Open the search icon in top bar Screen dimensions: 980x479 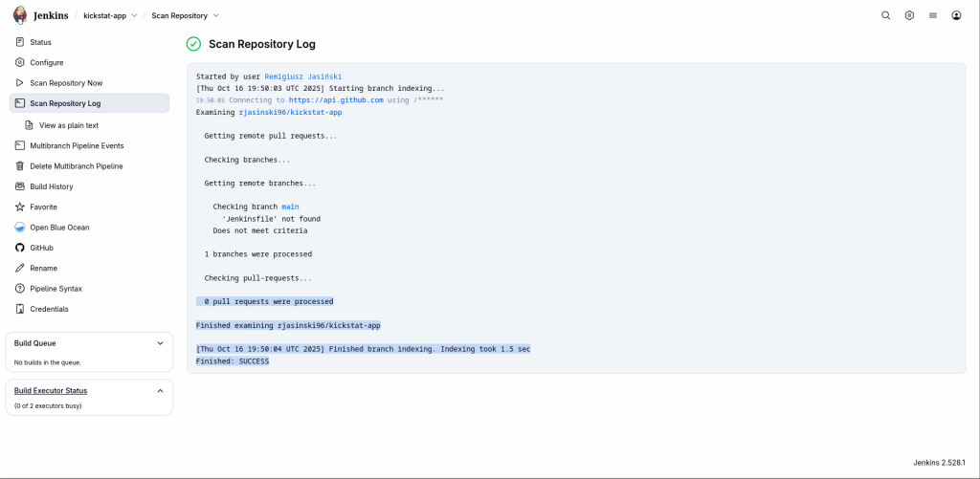coord(885,15)
